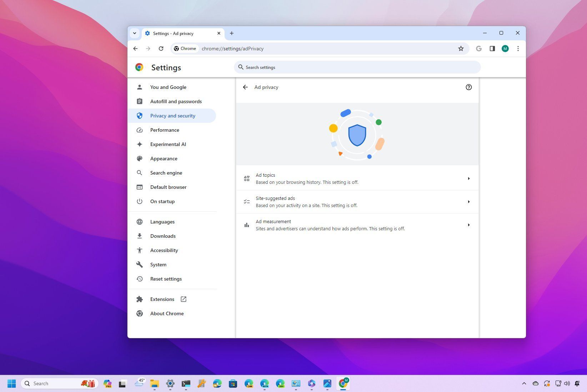The width and height of the screenshot is (587, 392).
Task: Click the You and Google profile icon
Action: tap(140, 87)
